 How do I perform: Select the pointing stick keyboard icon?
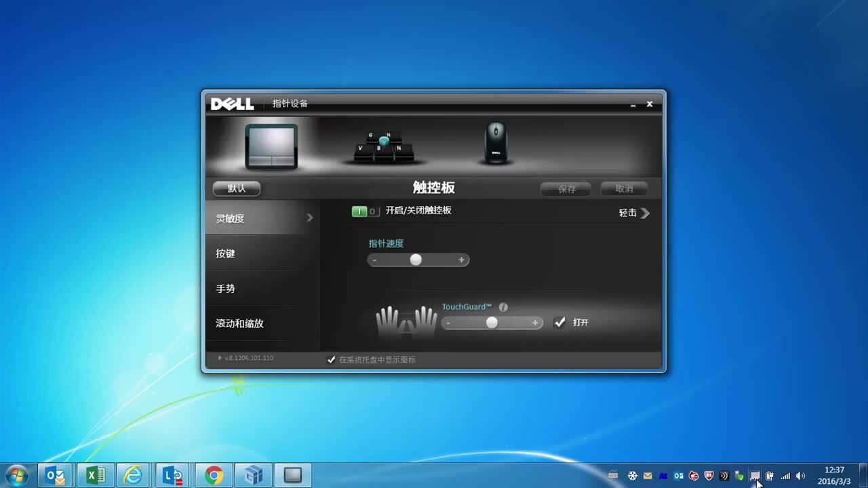point(384,147)
